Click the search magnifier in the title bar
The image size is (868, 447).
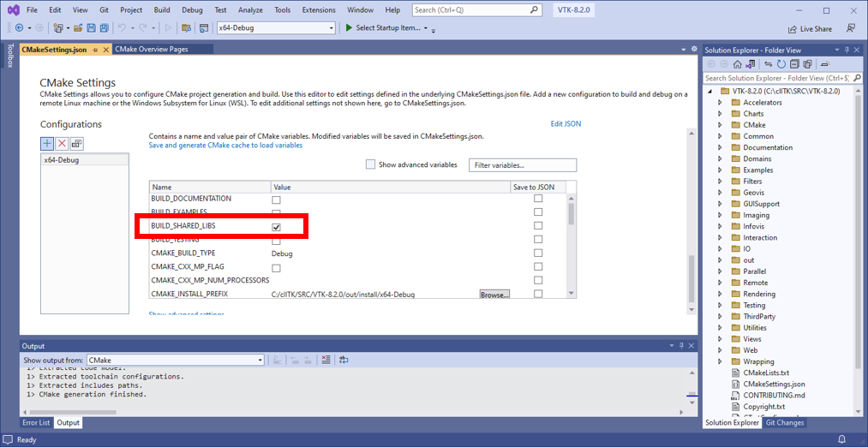533,10
